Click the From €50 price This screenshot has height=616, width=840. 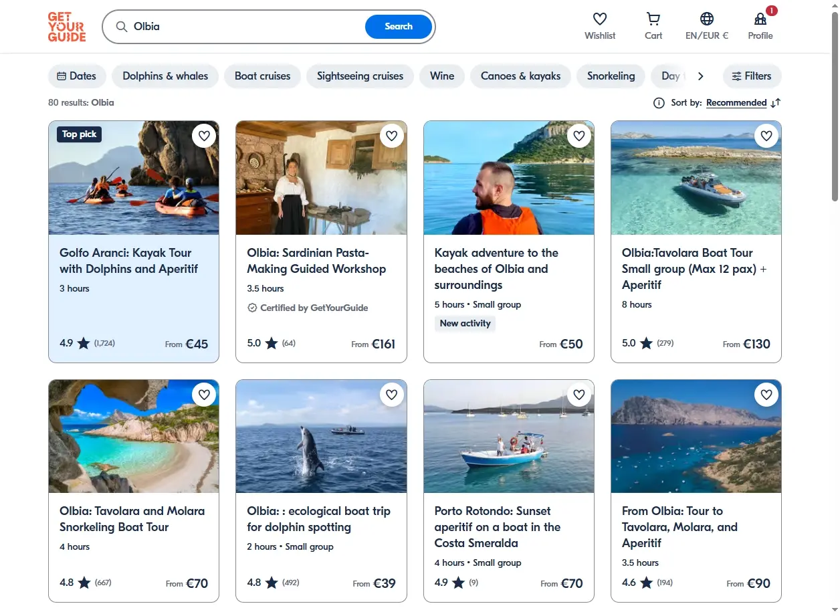click(561, 344)
